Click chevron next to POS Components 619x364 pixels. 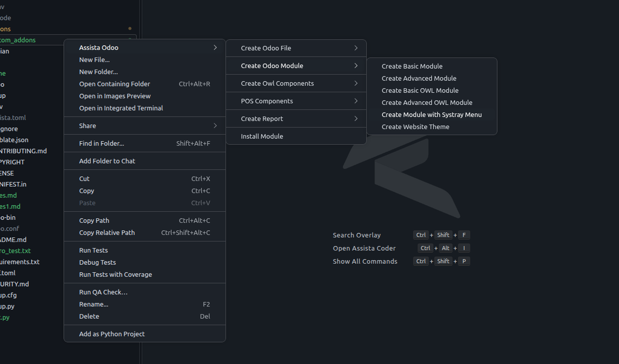356,101
